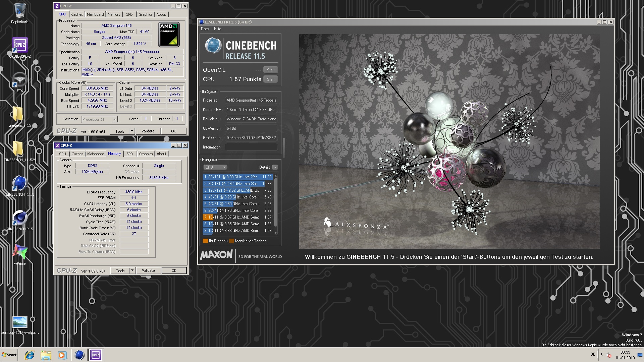Show hidden tray icons arrow

tap(601, 355)
